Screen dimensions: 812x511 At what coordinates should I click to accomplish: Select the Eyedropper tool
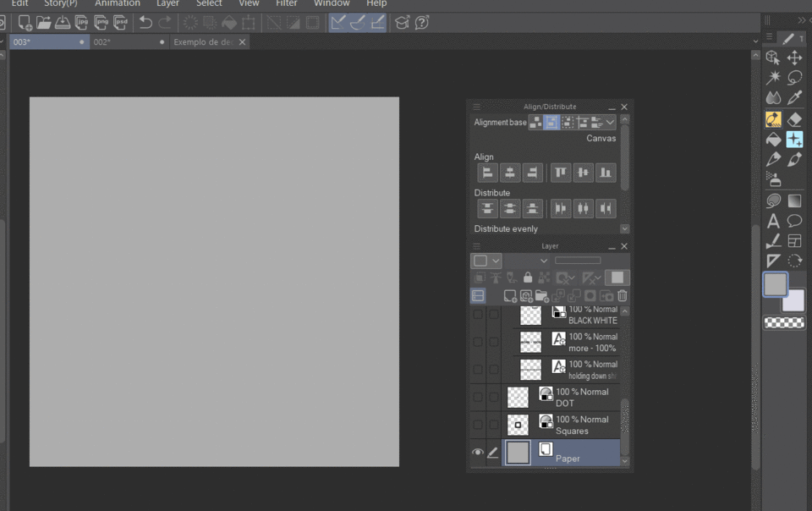794,98
